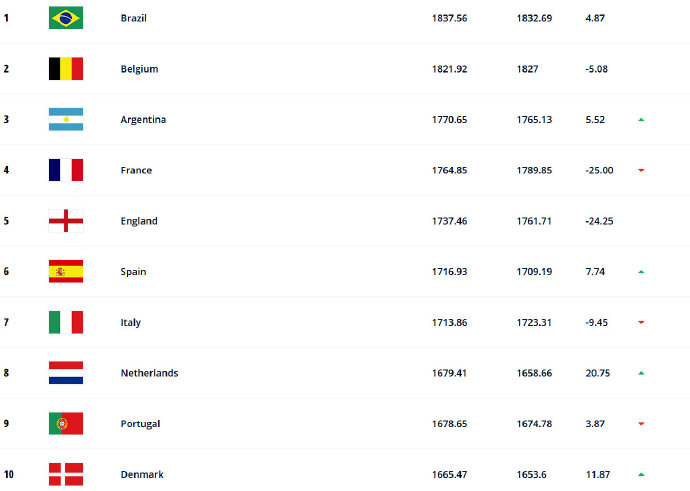Click the Italy flag icon
The width and height of the screenshot is (690, 491).
point(66,322)
